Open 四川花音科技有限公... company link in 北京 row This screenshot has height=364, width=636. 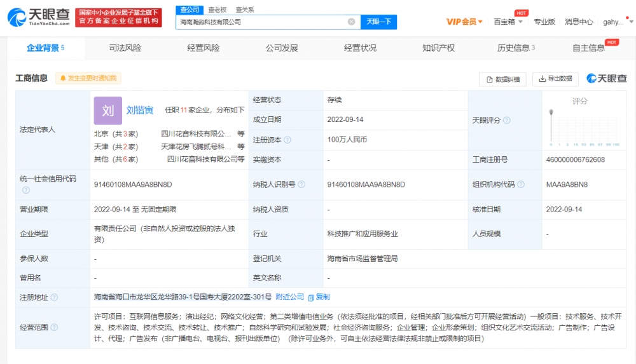click(196, 134)
